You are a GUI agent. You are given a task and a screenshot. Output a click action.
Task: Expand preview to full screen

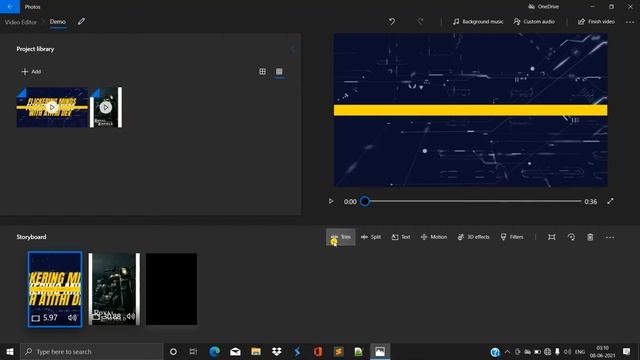pyautogui.click(x=610, y=201)
